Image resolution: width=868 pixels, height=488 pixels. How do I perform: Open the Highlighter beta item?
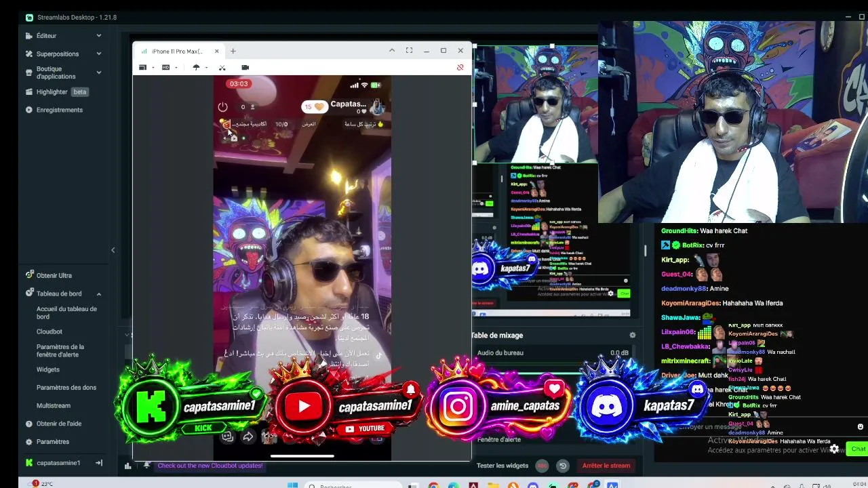point(64,91)
